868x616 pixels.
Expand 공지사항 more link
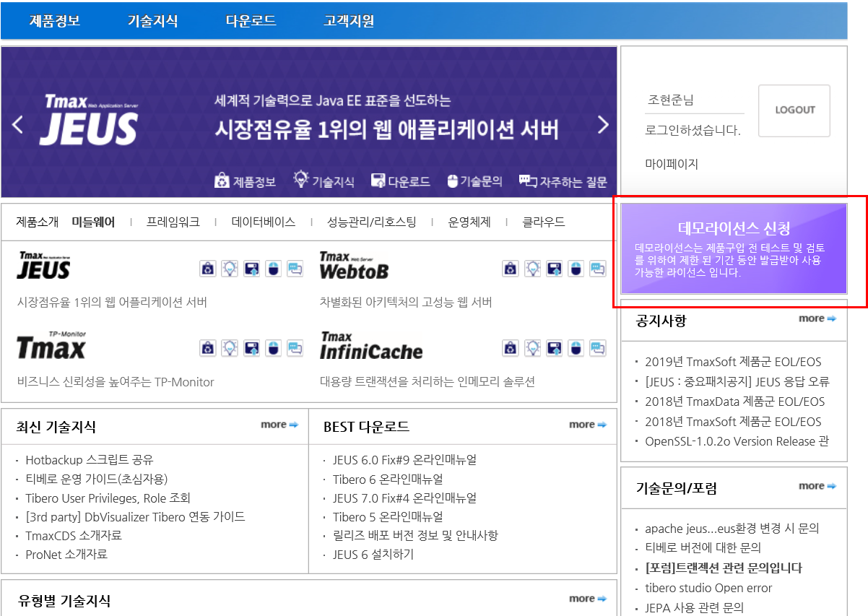817,318
